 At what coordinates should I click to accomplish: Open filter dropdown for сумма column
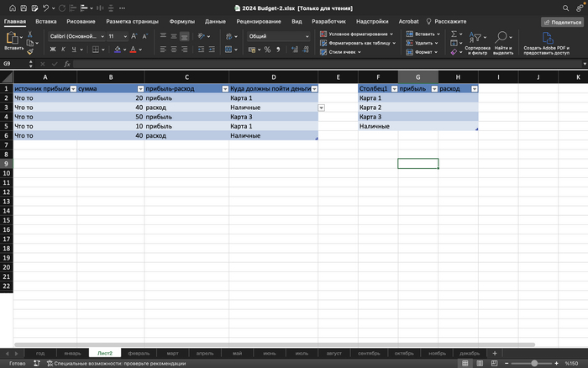[x=140, y=89]
